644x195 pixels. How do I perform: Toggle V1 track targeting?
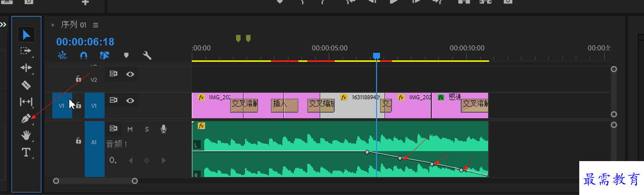tap(94, 106)
